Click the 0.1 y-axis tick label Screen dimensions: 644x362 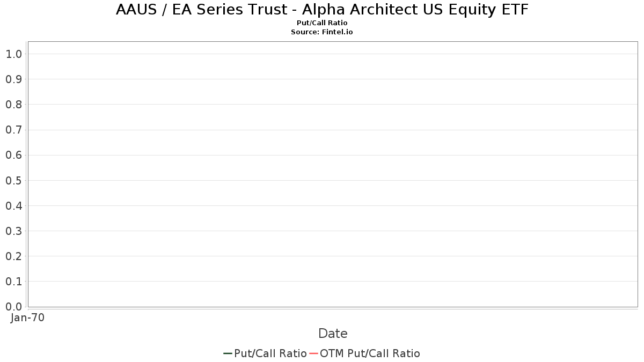point(14,282)
